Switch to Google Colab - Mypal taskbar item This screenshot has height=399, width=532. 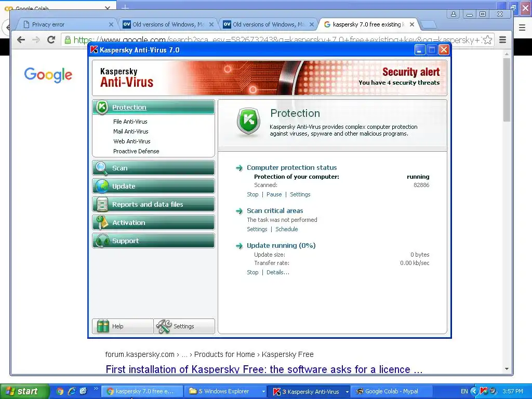pyautogui.click(x=392, y=391)
